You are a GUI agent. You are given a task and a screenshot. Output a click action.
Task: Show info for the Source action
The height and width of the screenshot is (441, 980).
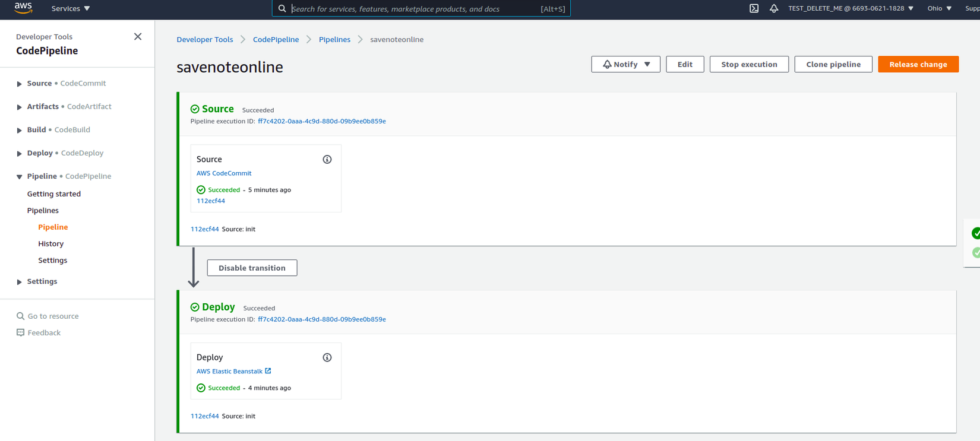tap(327, 160)
